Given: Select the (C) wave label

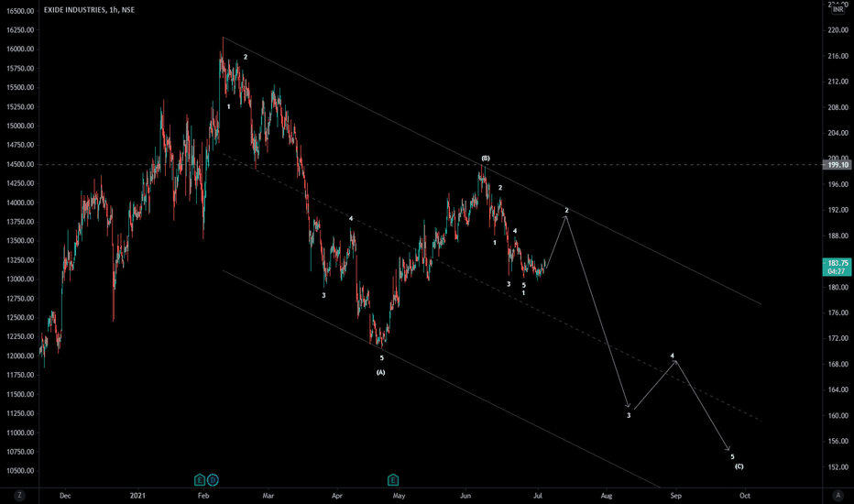Looking at the screenshot, I should coord(739,466).
